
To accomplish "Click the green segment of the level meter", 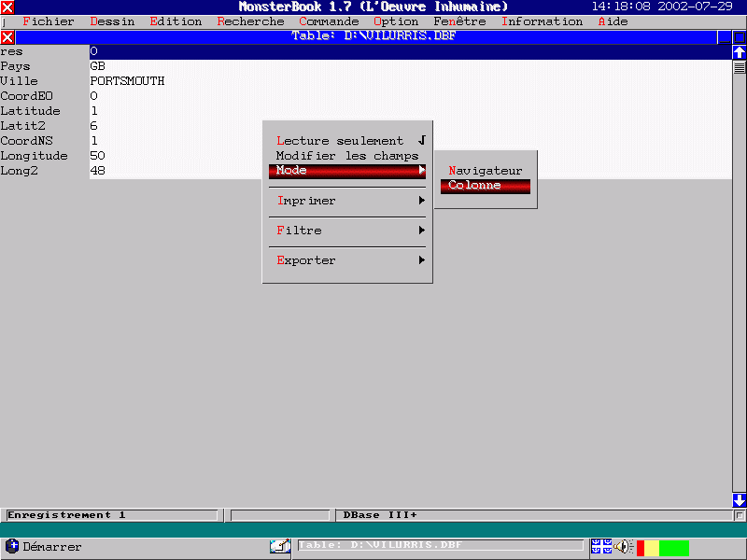I will (x=674, y=547).
